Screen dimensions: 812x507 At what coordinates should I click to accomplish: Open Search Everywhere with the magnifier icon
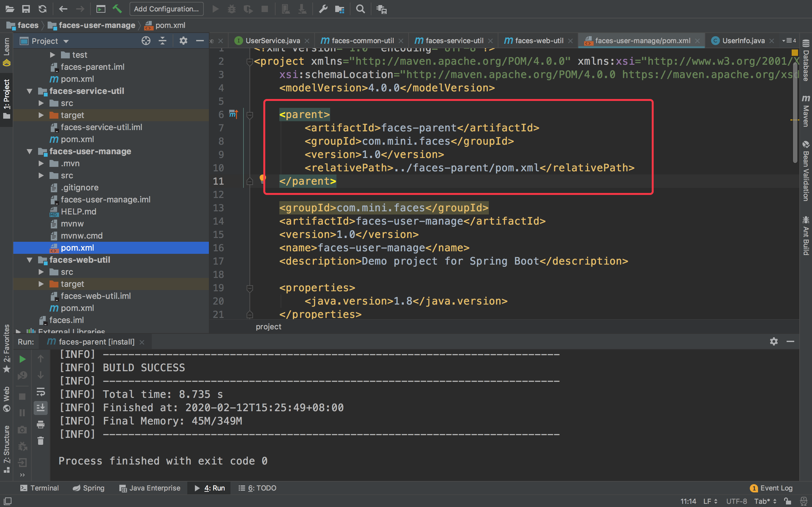coord(360,9)
